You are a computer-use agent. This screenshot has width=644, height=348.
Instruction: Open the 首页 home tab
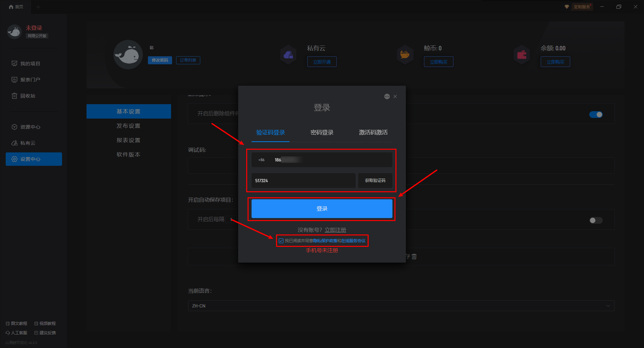[16, 7]
